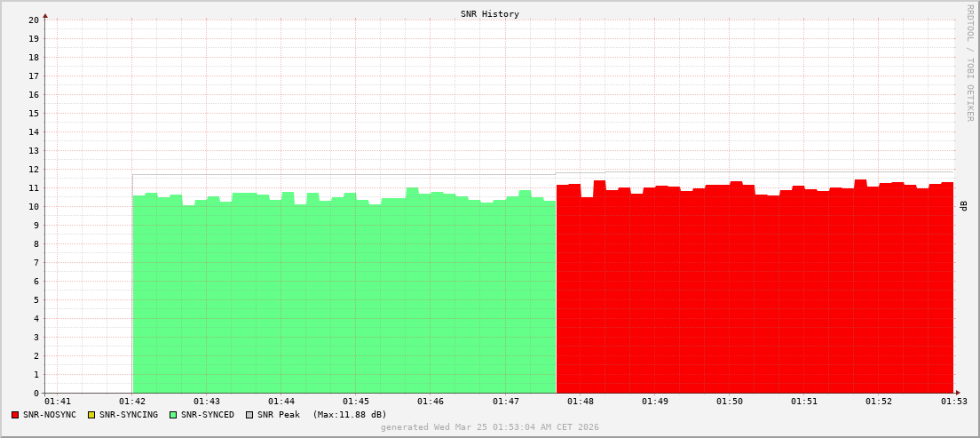Click the 01:52 time axis label
The image size is (980, 438).
pos(878,402)
